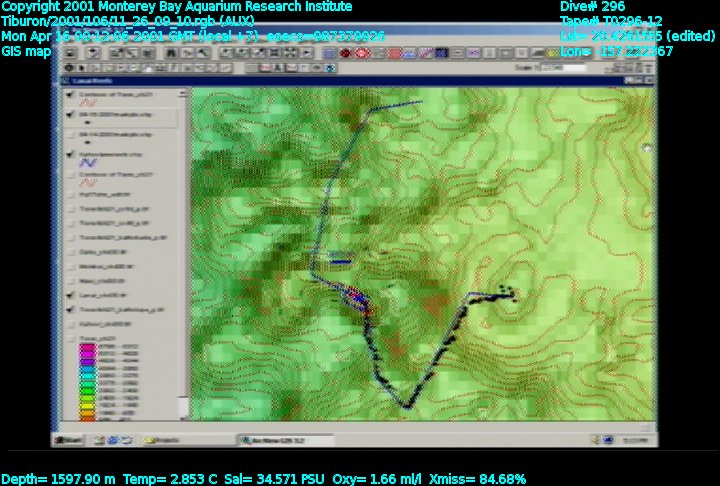Click the dark red circle toolbar icon

[x=345, y=53]
